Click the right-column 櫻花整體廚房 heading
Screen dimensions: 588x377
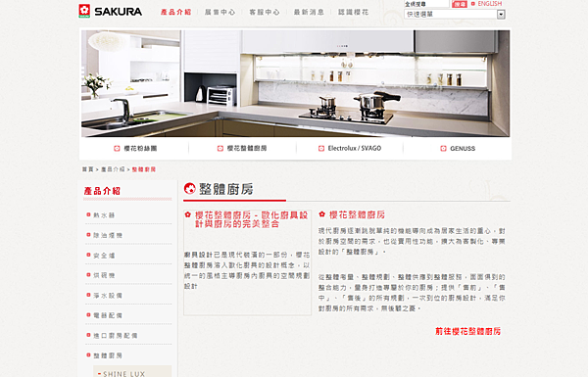click(x=357, y=214)
